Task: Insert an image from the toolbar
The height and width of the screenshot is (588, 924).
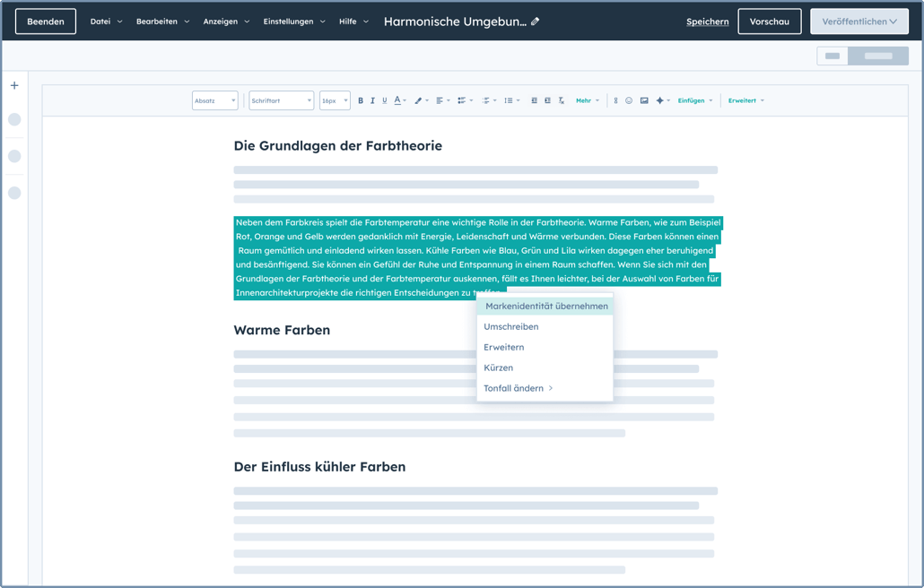Action: pos(643,100)
